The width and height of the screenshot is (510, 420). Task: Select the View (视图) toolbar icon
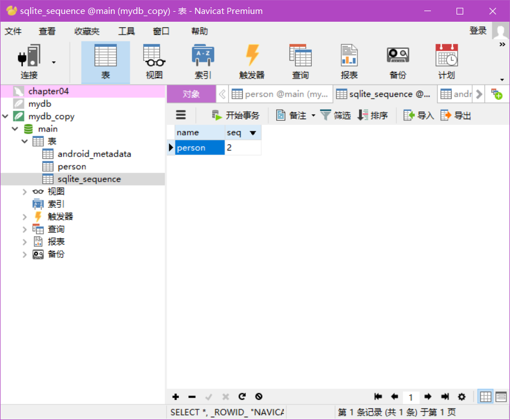click(x=154, y=62)
